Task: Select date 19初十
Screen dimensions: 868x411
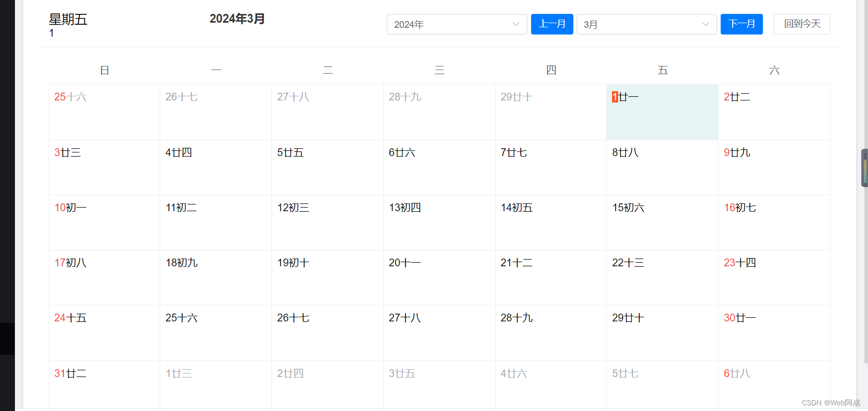Action: pos(328,278)
